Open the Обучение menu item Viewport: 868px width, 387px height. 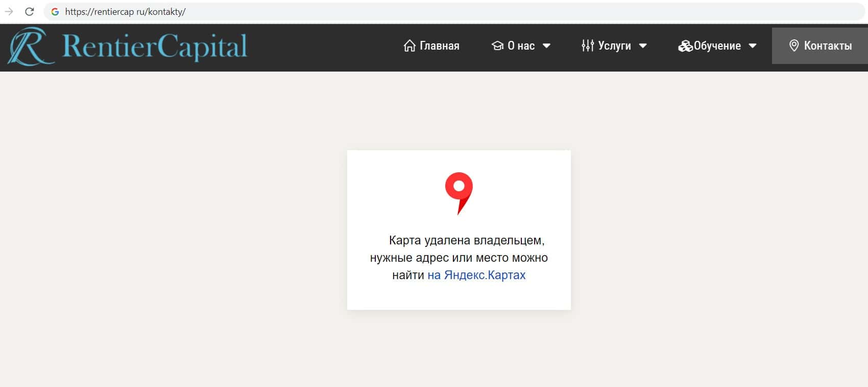(717, 46)
